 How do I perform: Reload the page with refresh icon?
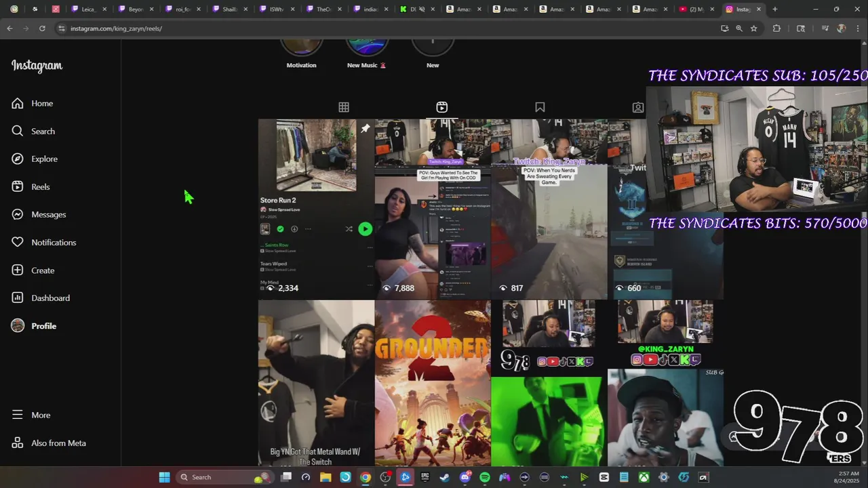(x=42, y=28)
